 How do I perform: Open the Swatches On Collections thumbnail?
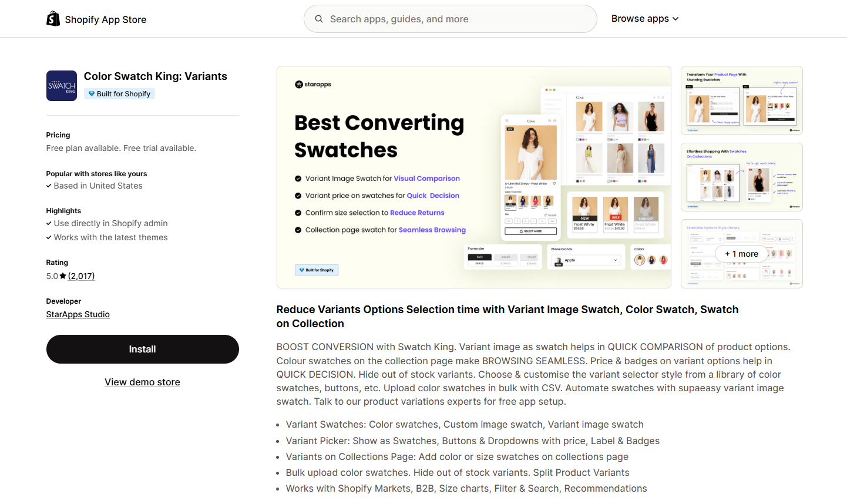(x=741, y=177)
